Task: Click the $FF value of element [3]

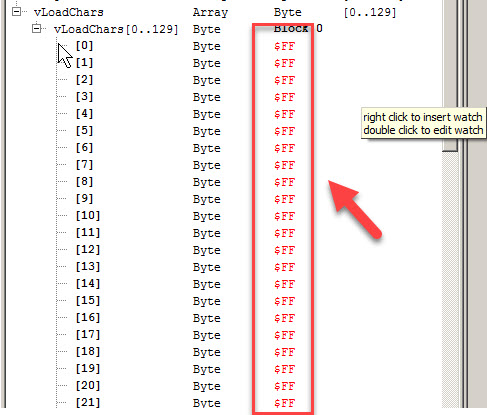Action: click(x=284, y=97)
